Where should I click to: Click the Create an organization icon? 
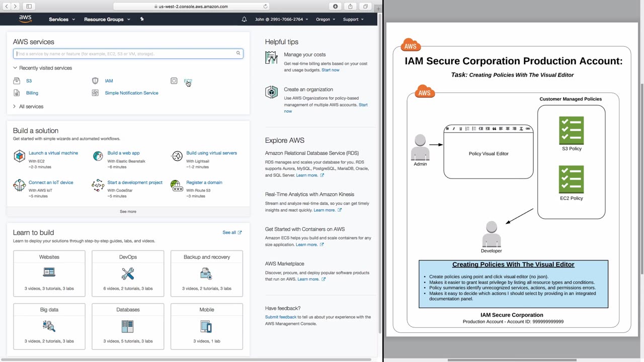coord(271,93)
